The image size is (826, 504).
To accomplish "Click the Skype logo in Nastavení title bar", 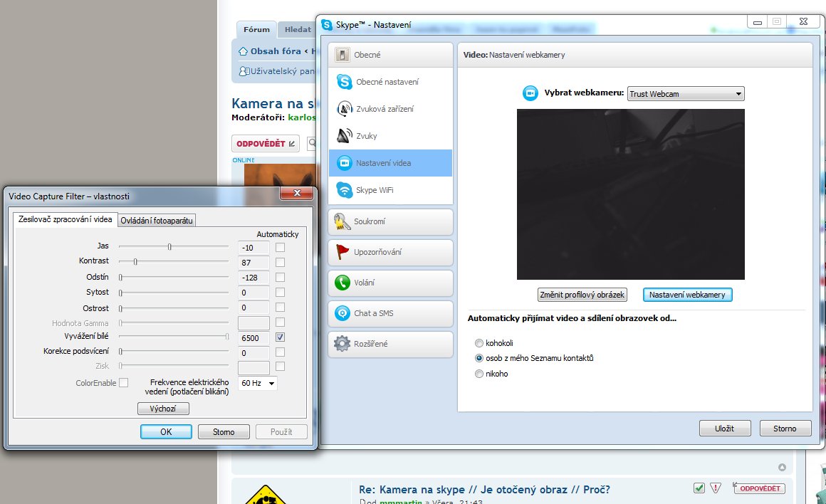I will [327, 25].
